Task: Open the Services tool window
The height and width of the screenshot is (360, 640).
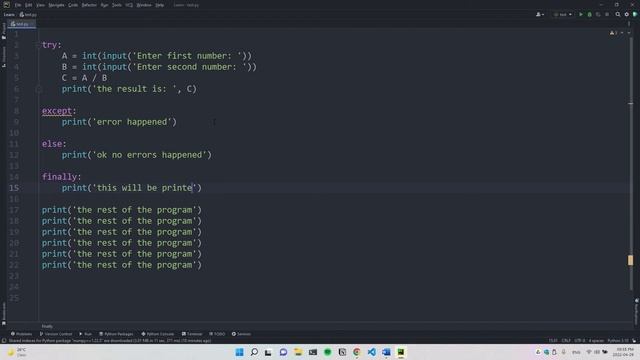Action: 241,334
